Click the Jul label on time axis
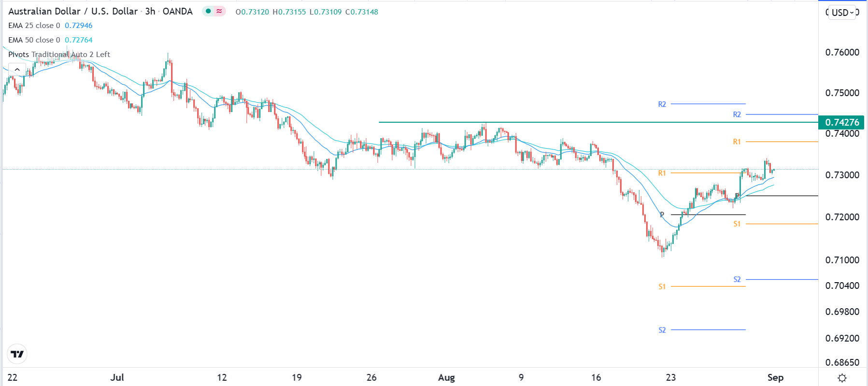The width and height of the screenshot is (868, 386). 117,378
